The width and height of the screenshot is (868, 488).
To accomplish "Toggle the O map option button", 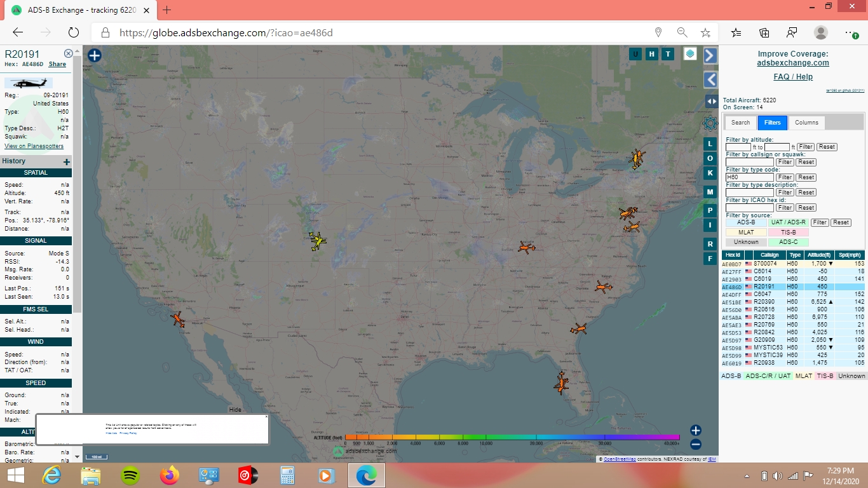I will 710,159.
